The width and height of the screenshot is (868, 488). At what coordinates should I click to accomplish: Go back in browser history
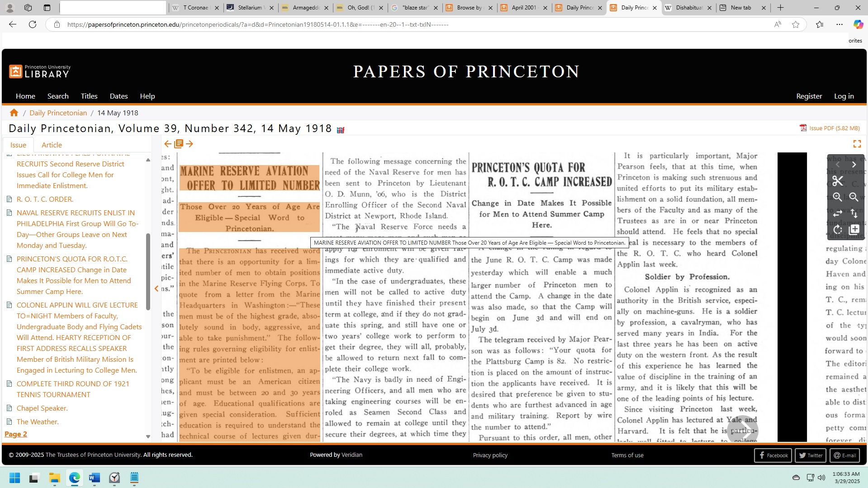[13, 24]
